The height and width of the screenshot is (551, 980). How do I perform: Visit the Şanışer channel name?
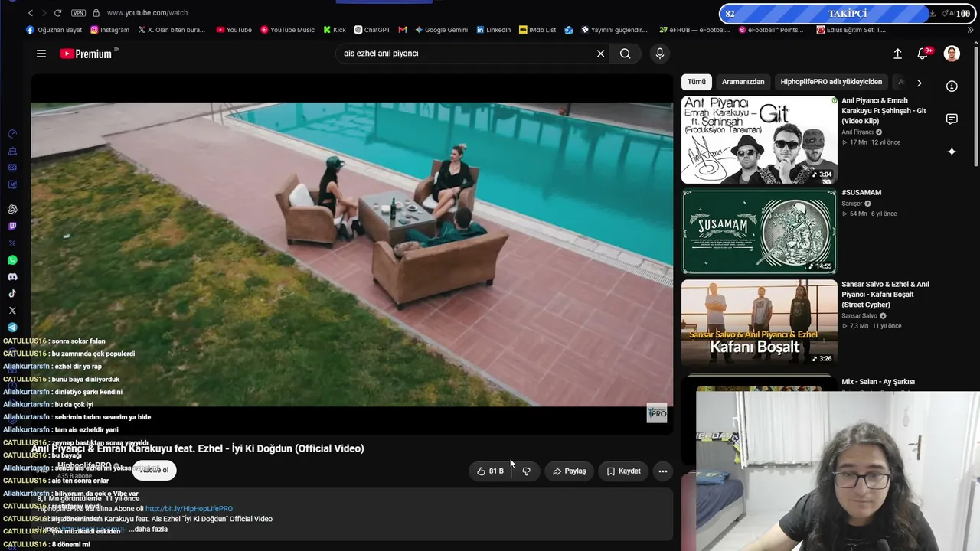(x=852, y=204)
